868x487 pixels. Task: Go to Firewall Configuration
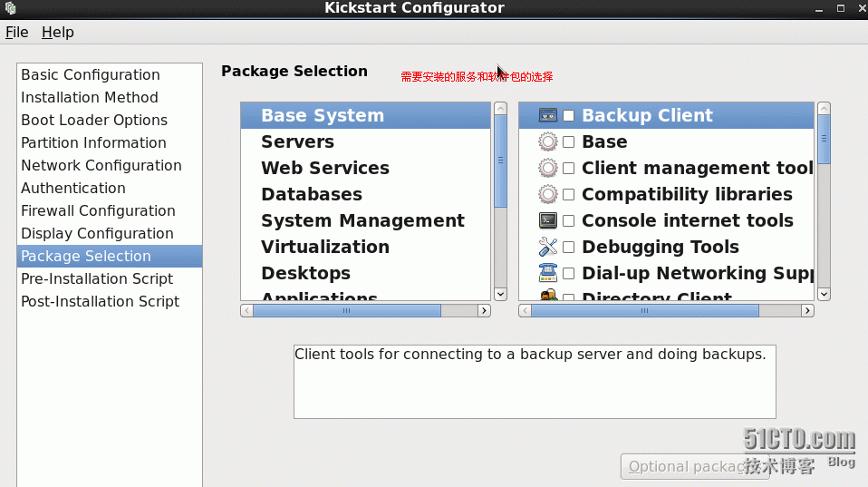coord(110,211)
